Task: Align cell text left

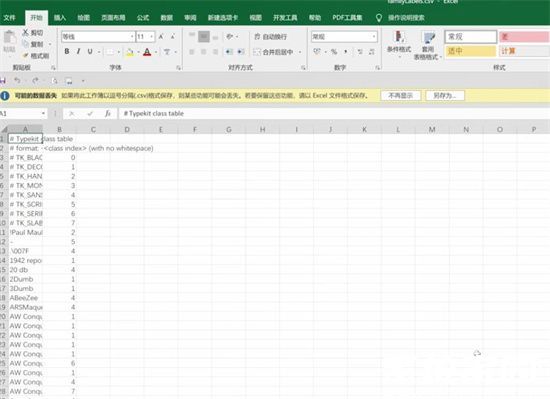Action: (x=192, y=52)
